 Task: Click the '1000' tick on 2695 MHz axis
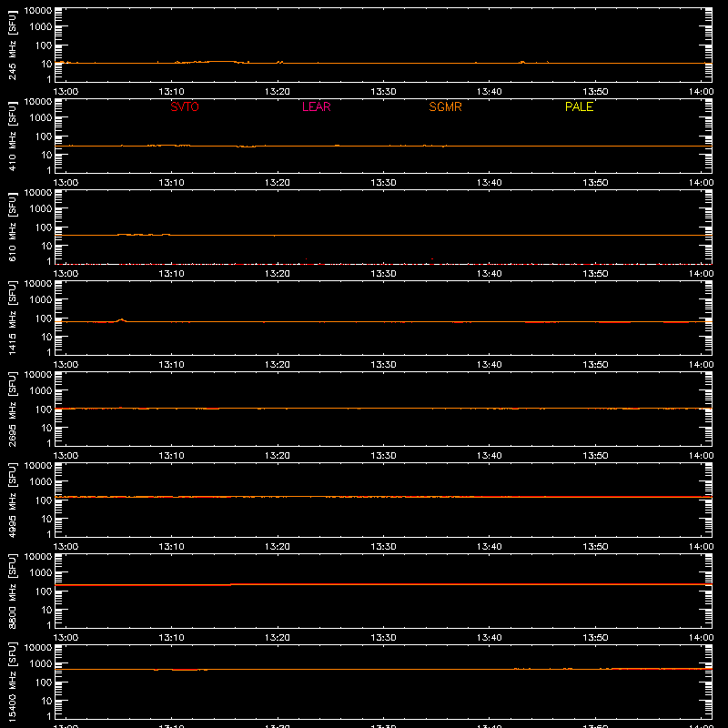41,391
